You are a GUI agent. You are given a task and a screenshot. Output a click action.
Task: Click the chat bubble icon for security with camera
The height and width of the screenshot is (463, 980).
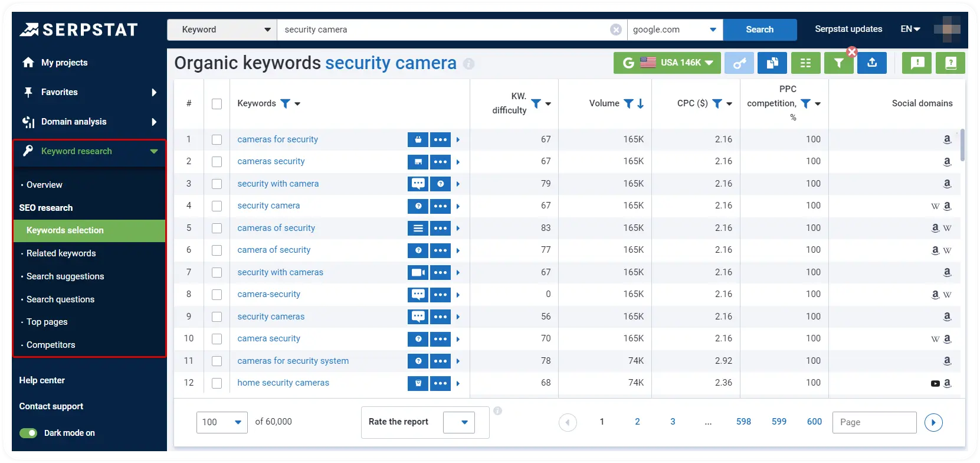[418, 184]
